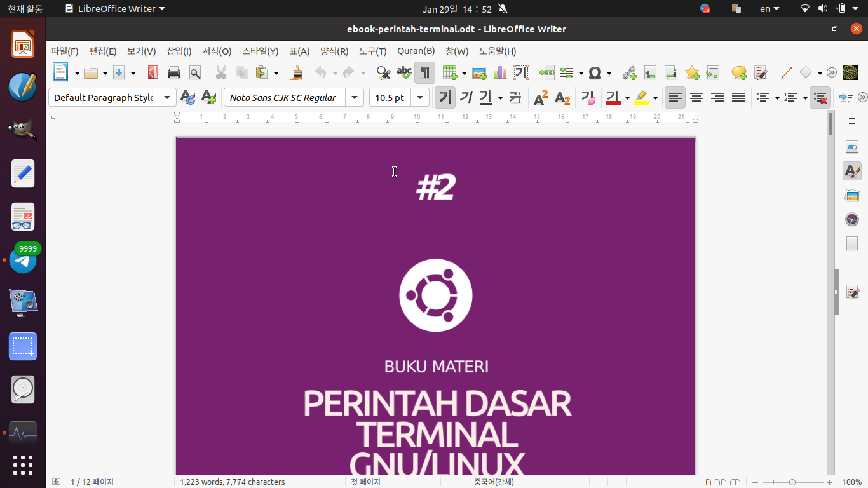Apply the yellow highlighting color
Viewport: 868px width, 488px height.
click(641, 97)
